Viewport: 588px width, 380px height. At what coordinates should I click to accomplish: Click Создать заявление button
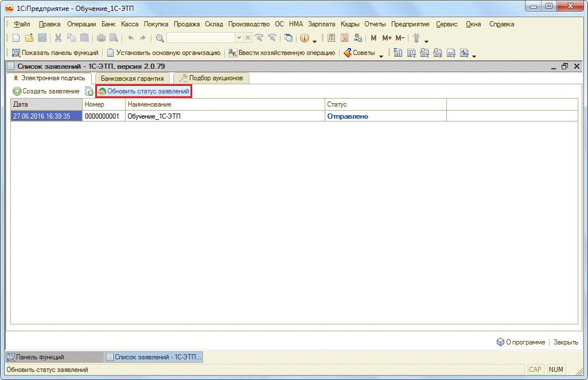[46, 91]
